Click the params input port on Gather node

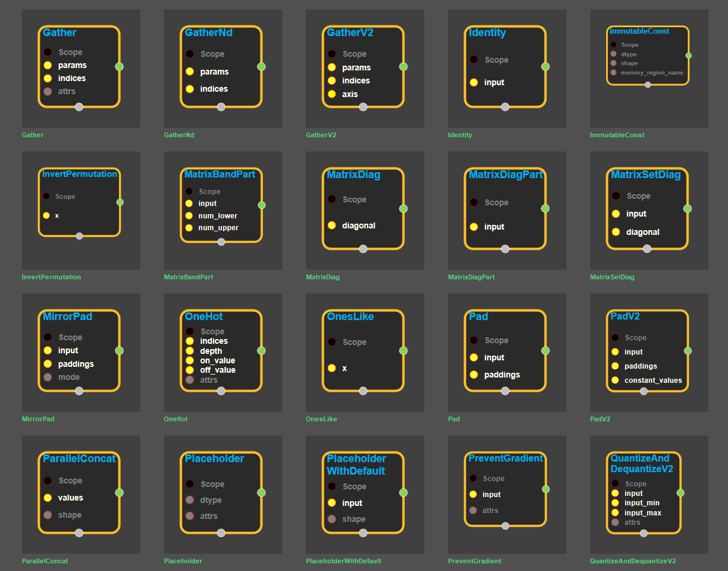[48, 65]
